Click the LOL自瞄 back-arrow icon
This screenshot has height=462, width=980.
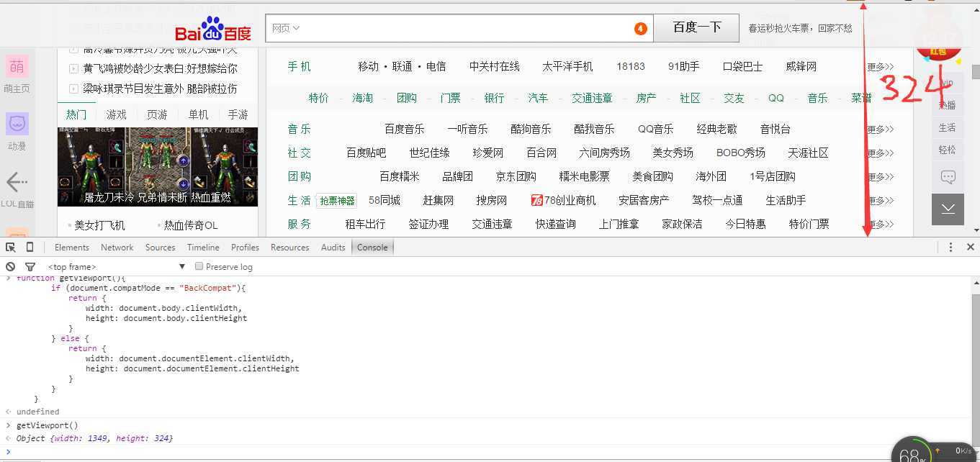click(x=17, y=181)
